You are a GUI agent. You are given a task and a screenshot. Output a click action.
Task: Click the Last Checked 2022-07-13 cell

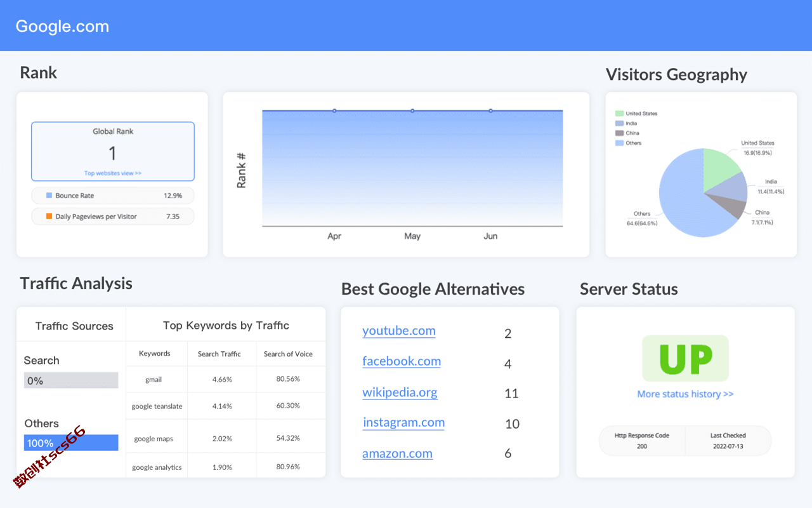click(728, 441)
